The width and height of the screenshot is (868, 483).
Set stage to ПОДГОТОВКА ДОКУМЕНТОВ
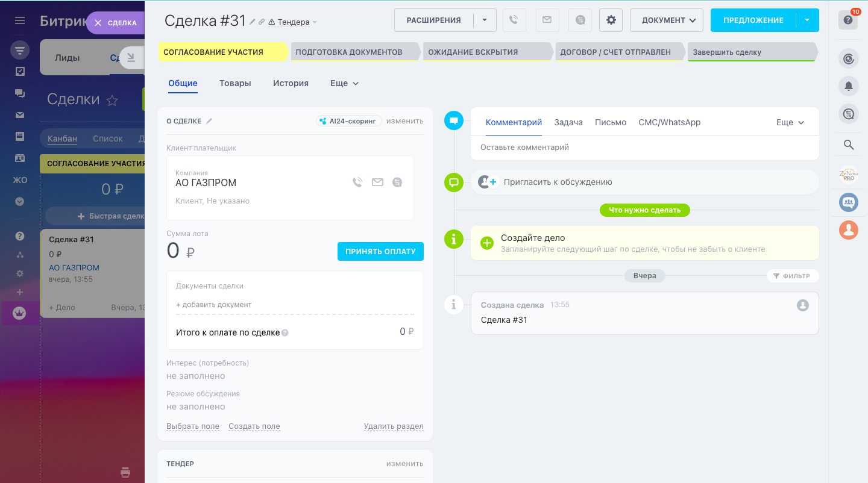356,52
